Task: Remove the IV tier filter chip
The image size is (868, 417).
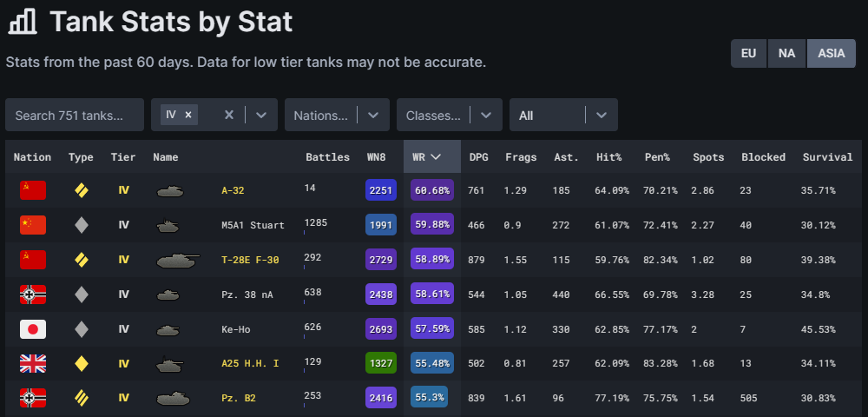Action: [x=189, y=115]
